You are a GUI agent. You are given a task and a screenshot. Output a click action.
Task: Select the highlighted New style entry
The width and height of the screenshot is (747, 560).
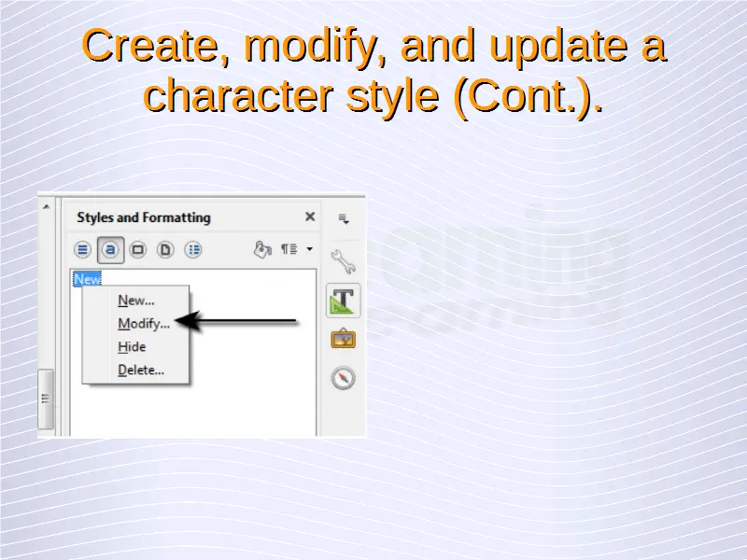[x=87, y=279]
